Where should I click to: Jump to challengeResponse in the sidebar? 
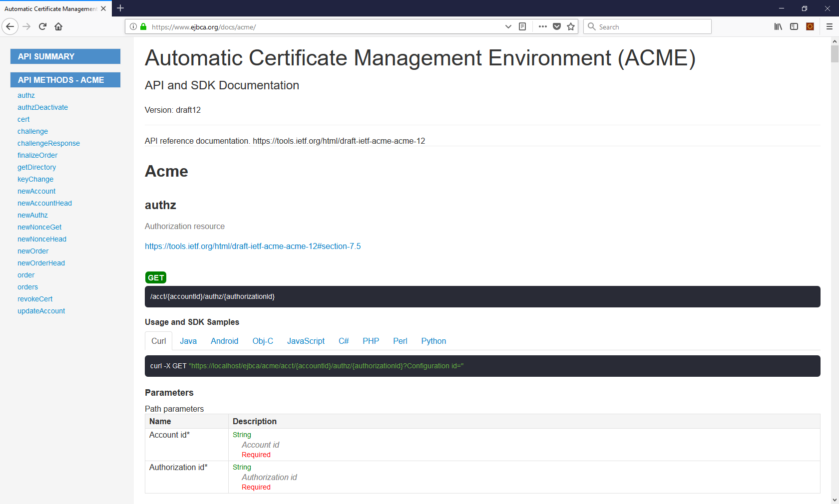[48, 143]
